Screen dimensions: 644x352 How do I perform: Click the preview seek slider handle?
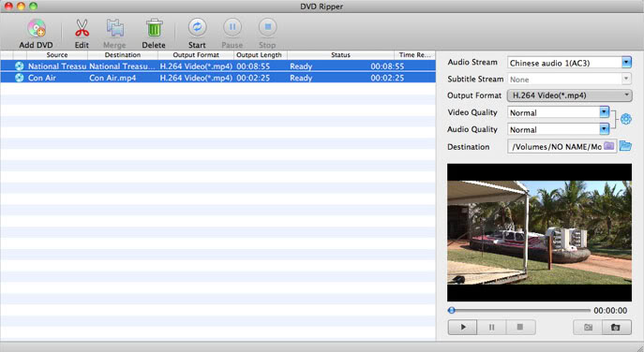pos(452,310)
